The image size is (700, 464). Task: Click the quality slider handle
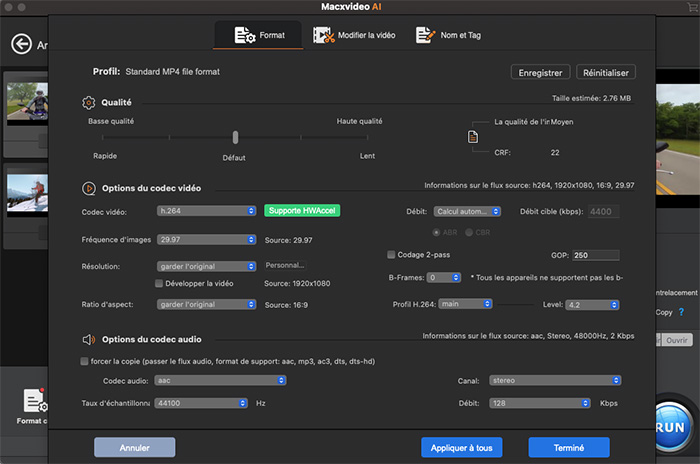click(235, 138)
